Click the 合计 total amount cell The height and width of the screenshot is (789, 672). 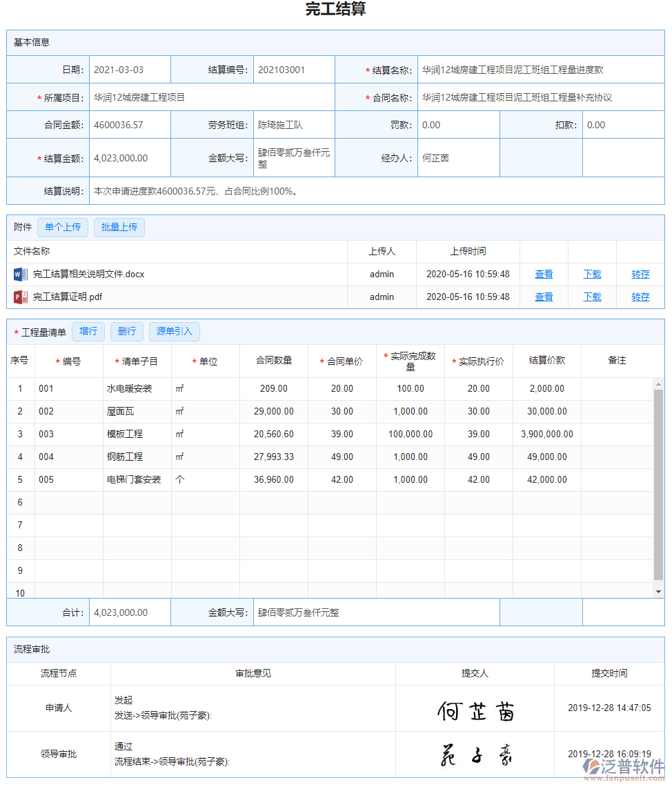click(x=129, y=612)
